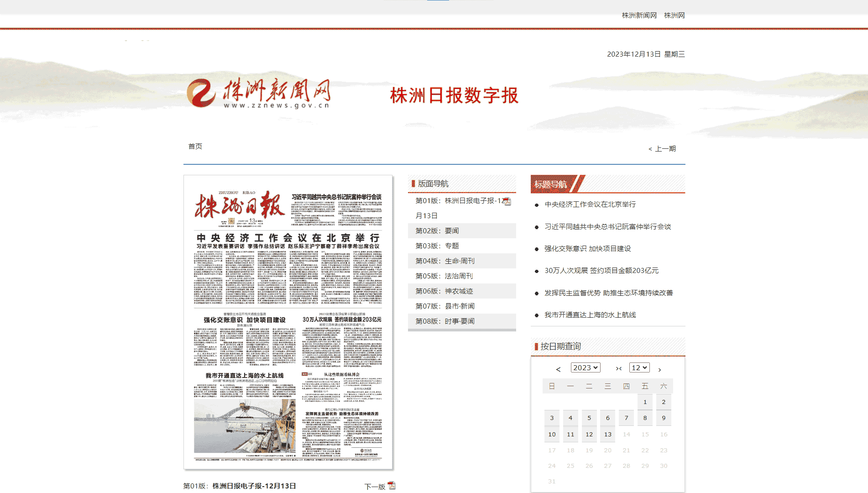The height and width of the screenshot is (493, 868).
Task: Open the 株洲新闻网 link in the top bar
Action: 639,16
